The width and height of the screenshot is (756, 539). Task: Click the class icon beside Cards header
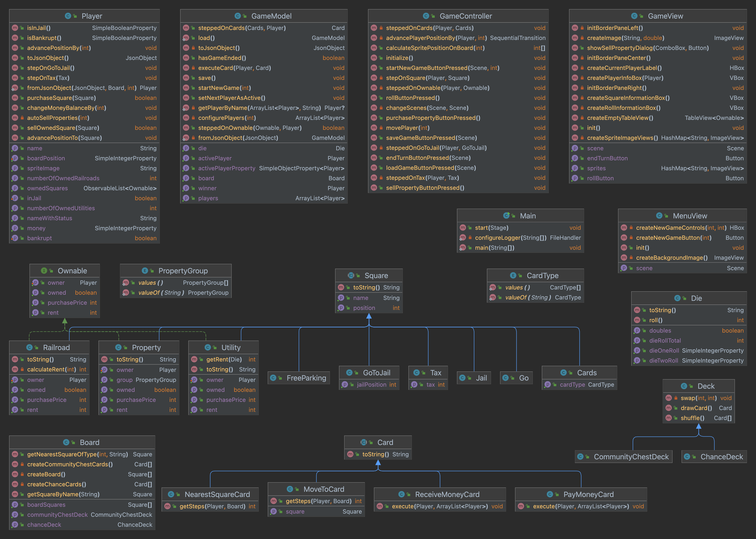pos(564,373)
